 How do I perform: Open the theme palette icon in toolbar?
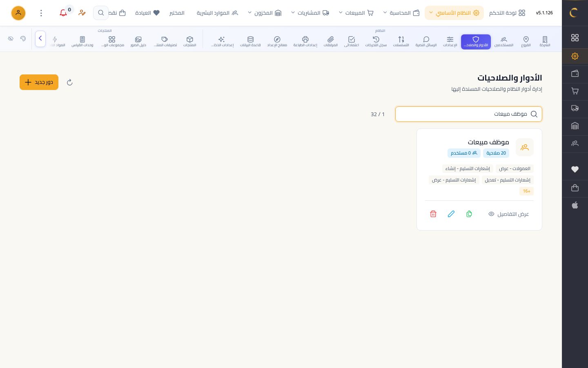tap(23, 39)
